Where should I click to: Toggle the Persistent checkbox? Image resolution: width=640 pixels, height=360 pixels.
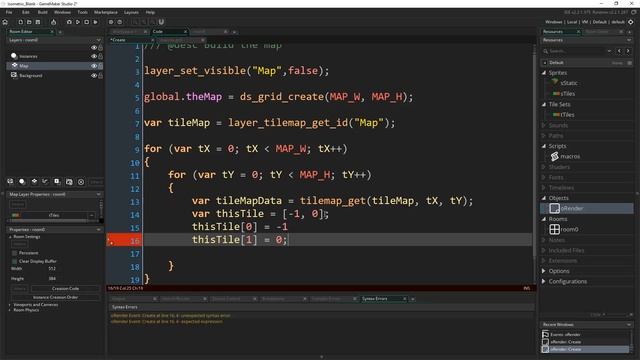pos(15,253)
